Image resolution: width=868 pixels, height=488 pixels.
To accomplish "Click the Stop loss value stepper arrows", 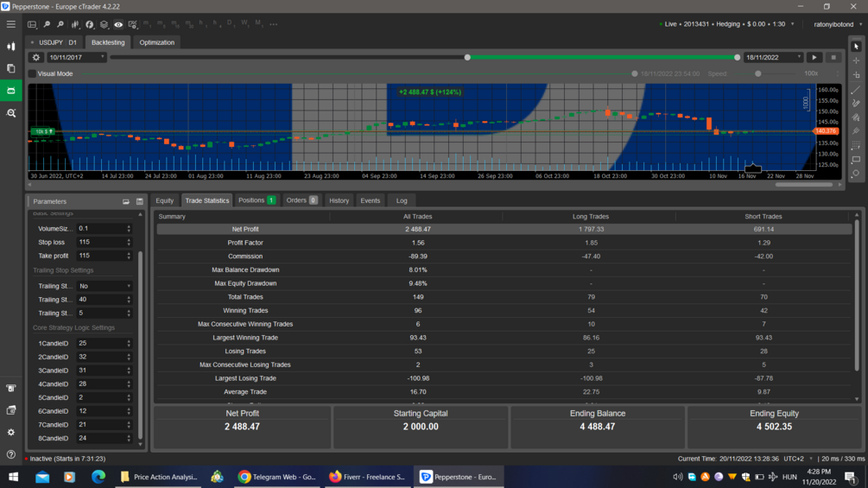I will click(x=129, y=243).
